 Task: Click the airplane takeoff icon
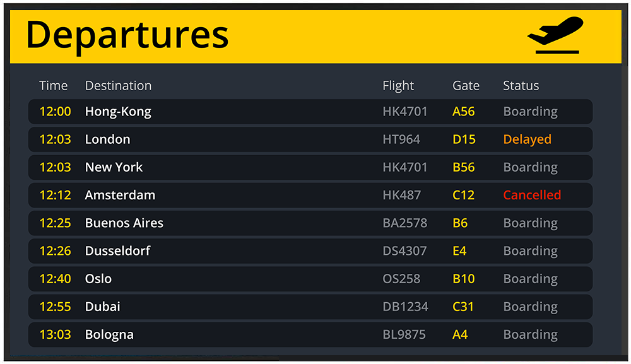(x=555, y=35)
